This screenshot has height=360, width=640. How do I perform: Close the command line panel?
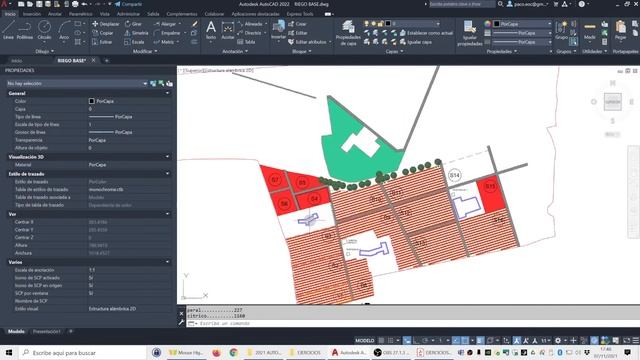coord(181,313)
